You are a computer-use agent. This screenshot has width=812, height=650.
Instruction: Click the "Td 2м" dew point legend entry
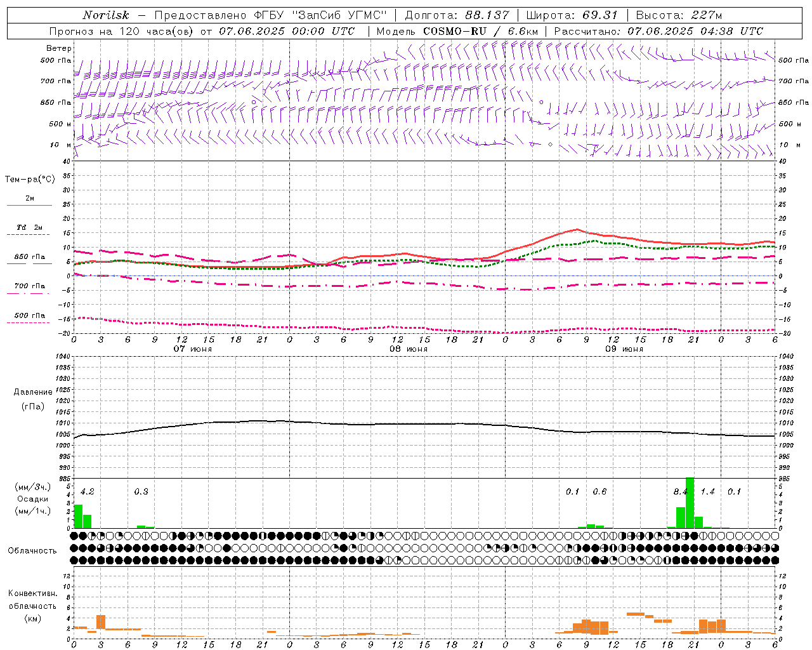tap(29, 230)
